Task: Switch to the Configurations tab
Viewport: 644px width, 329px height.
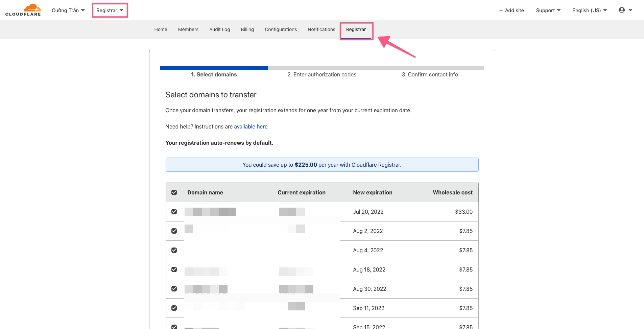Action: tap(281, 29)
